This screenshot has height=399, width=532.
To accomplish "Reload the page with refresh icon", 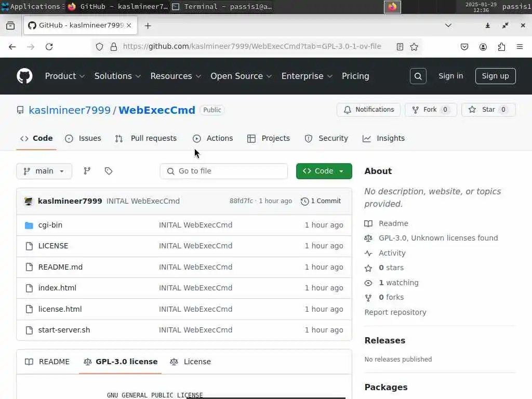I will [49, 47].
